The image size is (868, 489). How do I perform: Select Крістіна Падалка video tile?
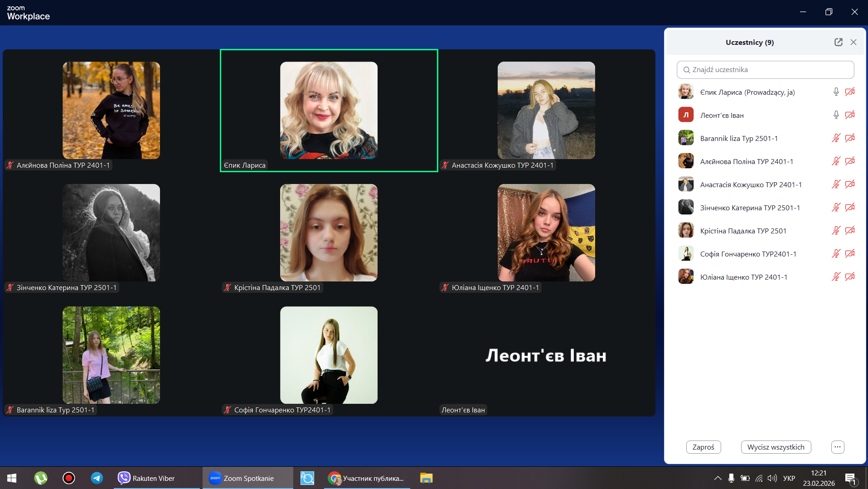[x=329, y=233]
